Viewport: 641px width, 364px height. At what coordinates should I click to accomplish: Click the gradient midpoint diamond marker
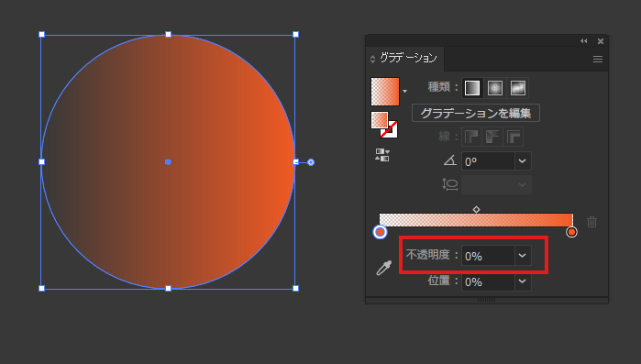(476, 209)
